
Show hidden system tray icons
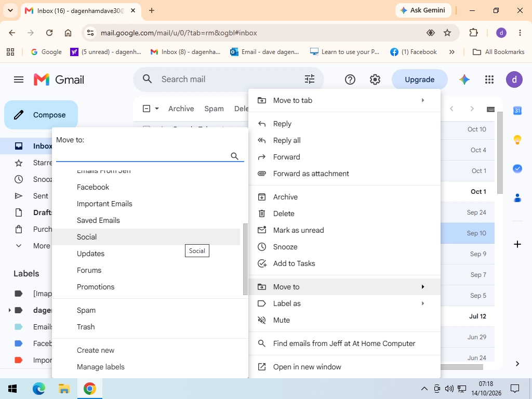coord(424,389)
